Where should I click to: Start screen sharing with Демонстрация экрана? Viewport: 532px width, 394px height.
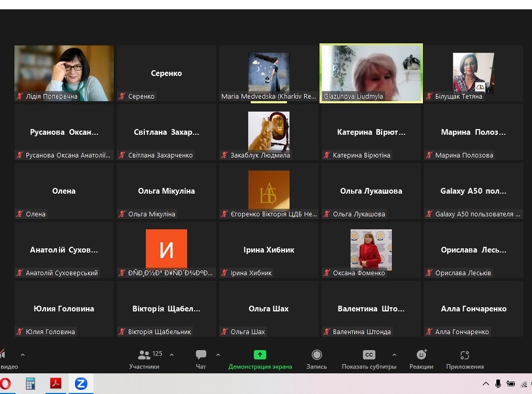(x=260, y=358)
